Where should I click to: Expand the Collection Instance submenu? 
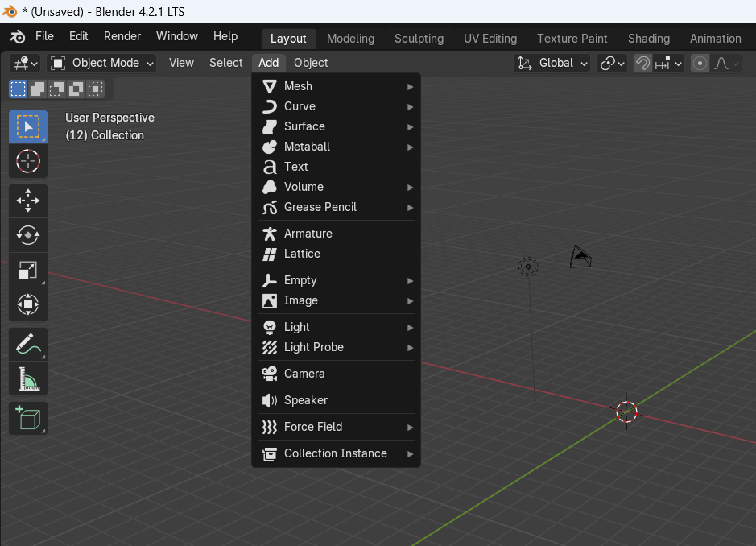(x=336, y=454)
